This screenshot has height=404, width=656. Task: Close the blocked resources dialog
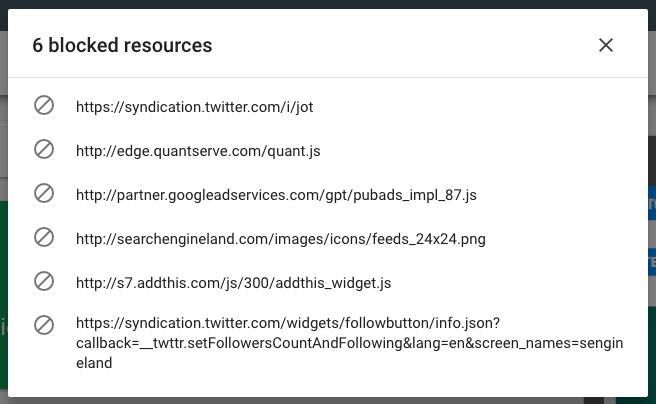[x=605, y=45]
